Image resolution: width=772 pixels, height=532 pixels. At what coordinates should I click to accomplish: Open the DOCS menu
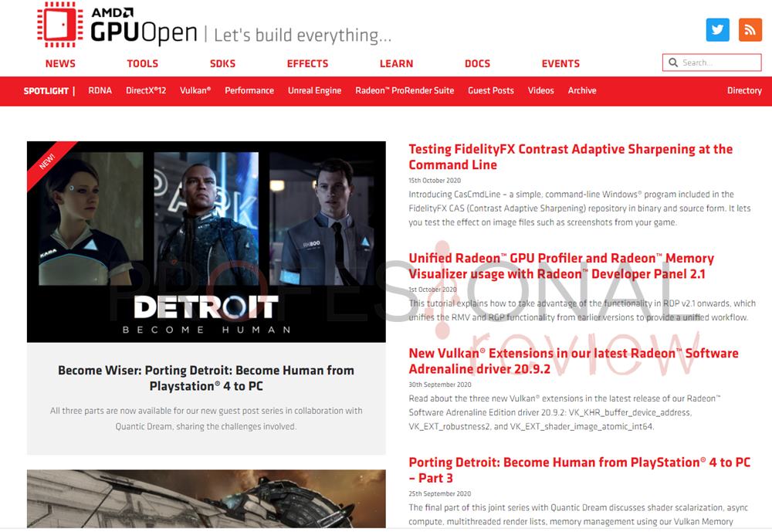pyautogui.click(x=477, y=63)
